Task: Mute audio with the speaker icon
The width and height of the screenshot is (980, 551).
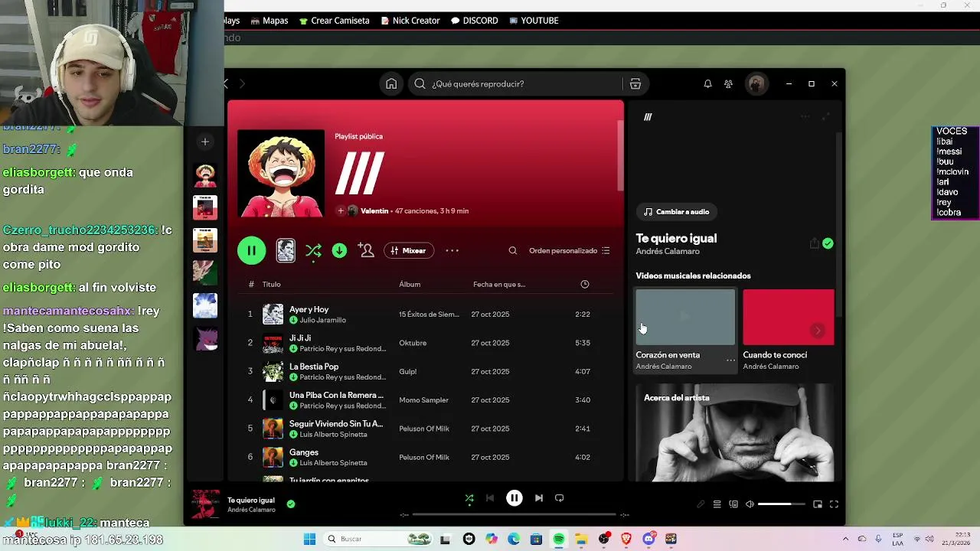Action: point(750,504)
